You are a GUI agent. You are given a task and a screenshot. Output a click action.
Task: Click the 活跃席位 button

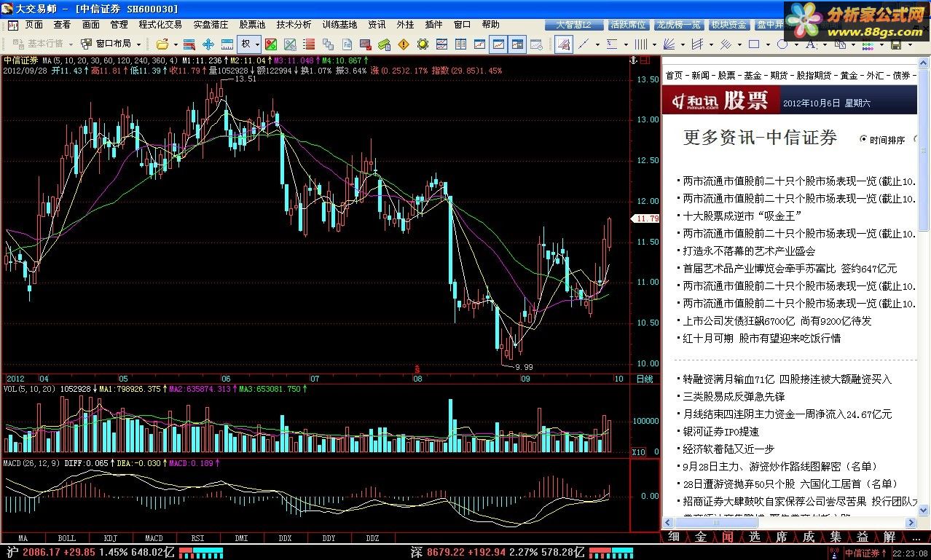[x=628, y=24]
